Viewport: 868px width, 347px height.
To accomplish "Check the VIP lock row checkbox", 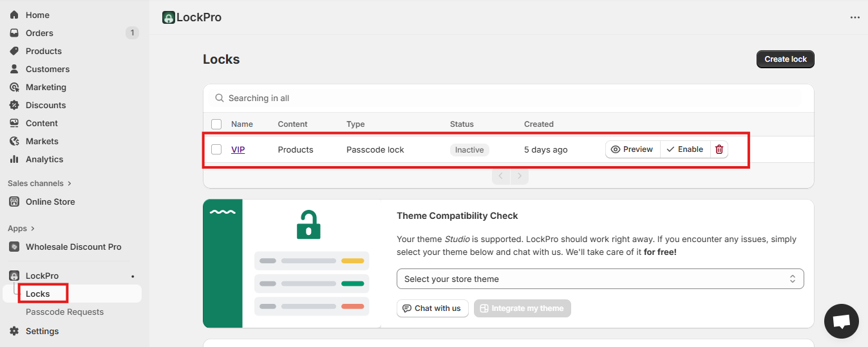I will 216,149.
